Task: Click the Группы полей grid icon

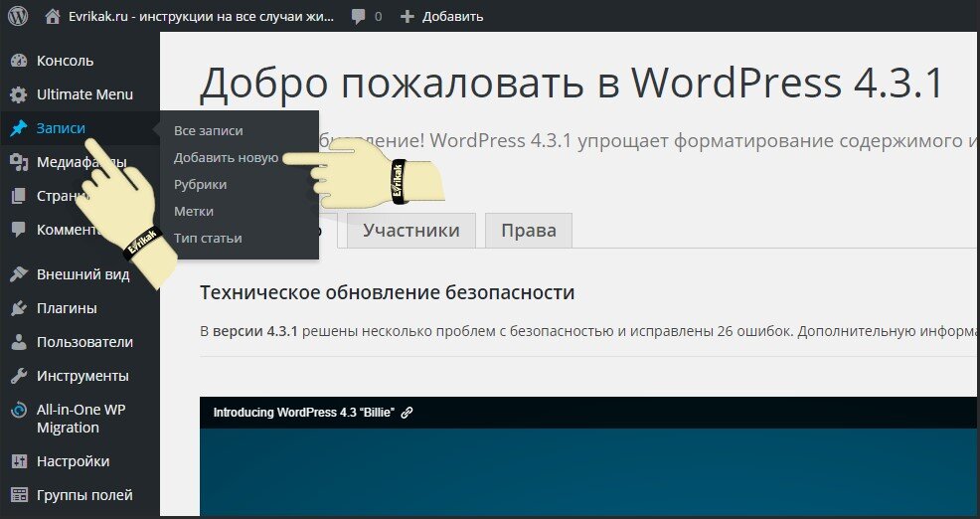Action: 19,495
